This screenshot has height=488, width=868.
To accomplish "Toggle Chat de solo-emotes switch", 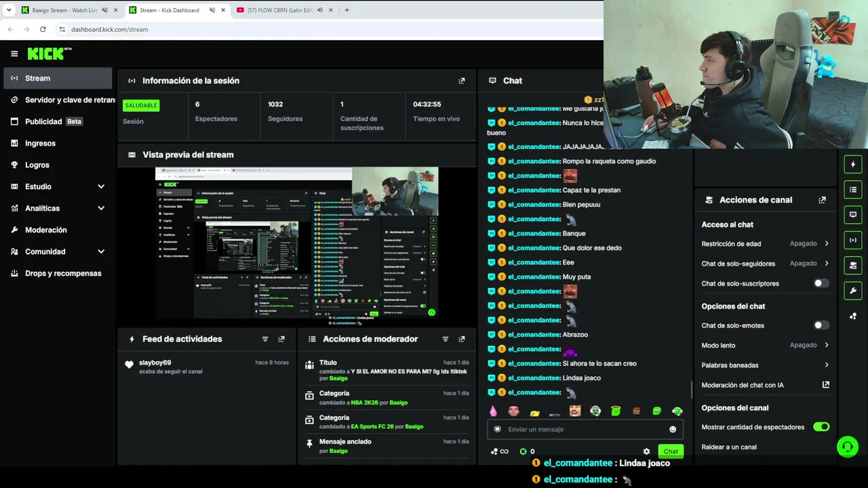I will click(821, 325).
